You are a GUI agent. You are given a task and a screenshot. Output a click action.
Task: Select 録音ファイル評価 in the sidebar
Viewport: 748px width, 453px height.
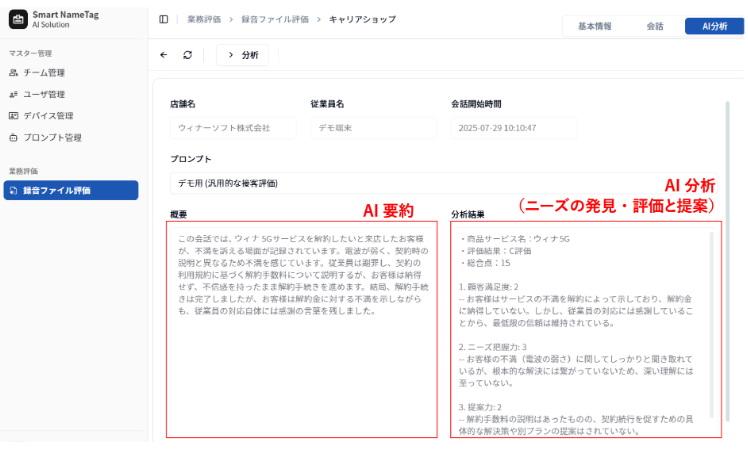coord(71,190)
